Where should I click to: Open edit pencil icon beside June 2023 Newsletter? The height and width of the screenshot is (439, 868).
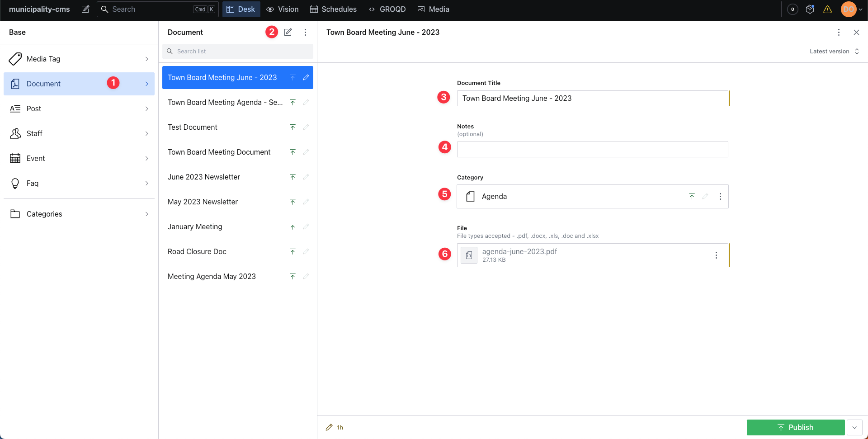(x=306, y=177)
